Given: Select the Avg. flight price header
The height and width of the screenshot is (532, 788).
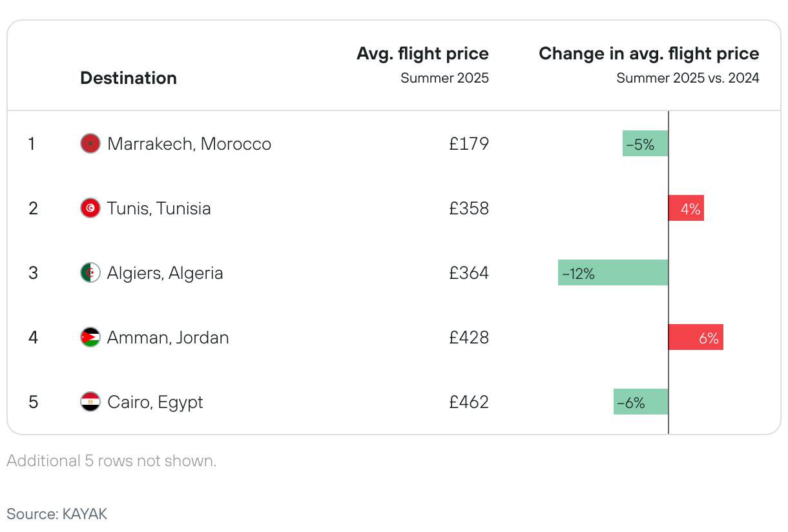Looking at the screenshot, I should pyautogui.click(x=422, y=54).
